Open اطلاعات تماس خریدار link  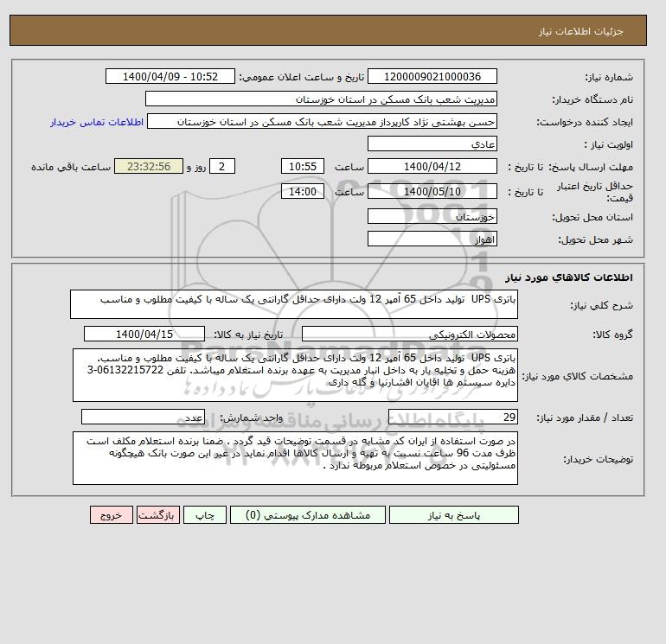97,122
